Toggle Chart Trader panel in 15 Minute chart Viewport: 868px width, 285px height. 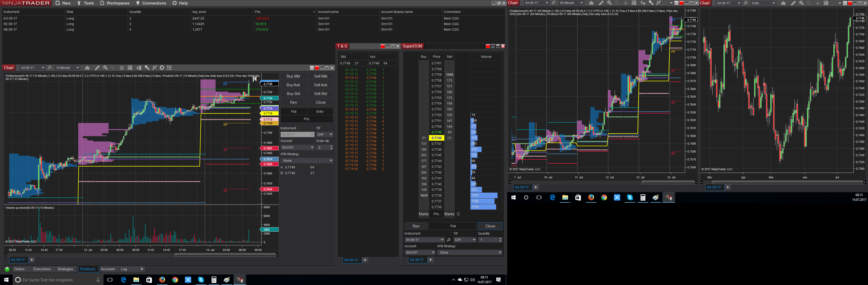click(138, 68)
